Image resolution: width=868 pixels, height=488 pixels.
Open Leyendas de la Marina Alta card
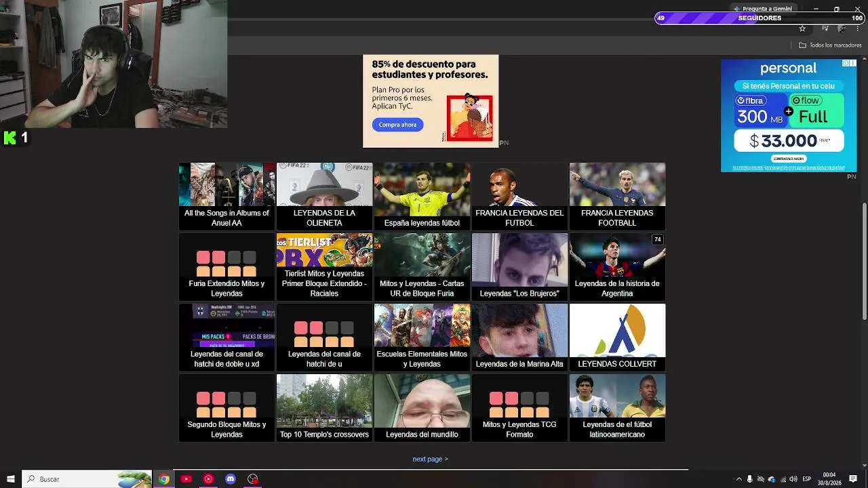[x=519, y=337]
